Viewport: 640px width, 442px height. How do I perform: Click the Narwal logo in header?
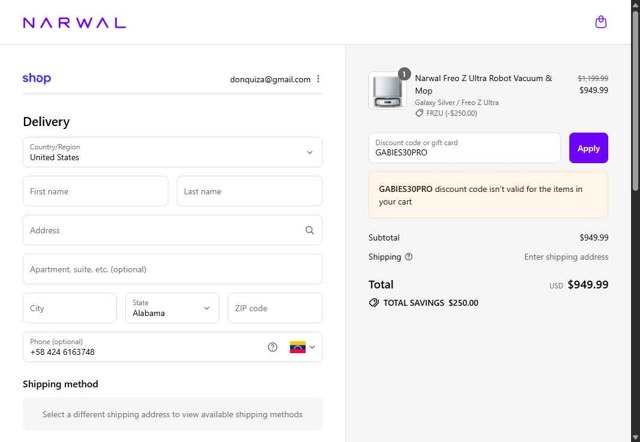click(x=74, y=23)
